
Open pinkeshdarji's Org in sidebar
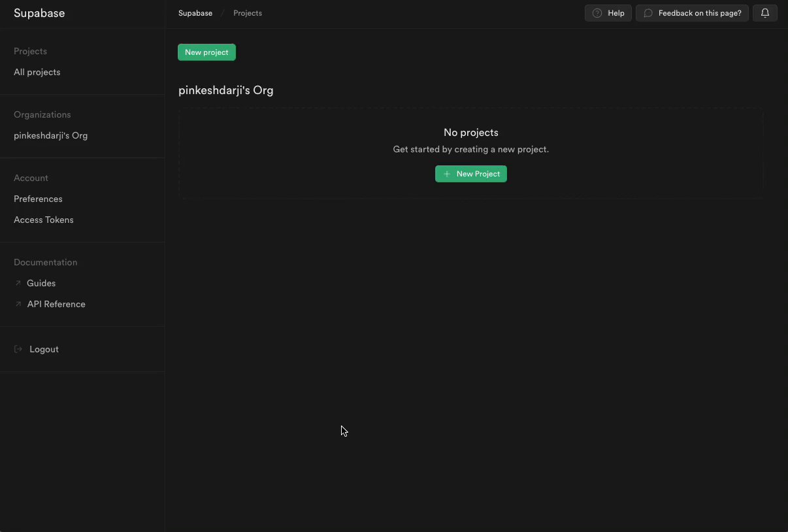[51, 135]
